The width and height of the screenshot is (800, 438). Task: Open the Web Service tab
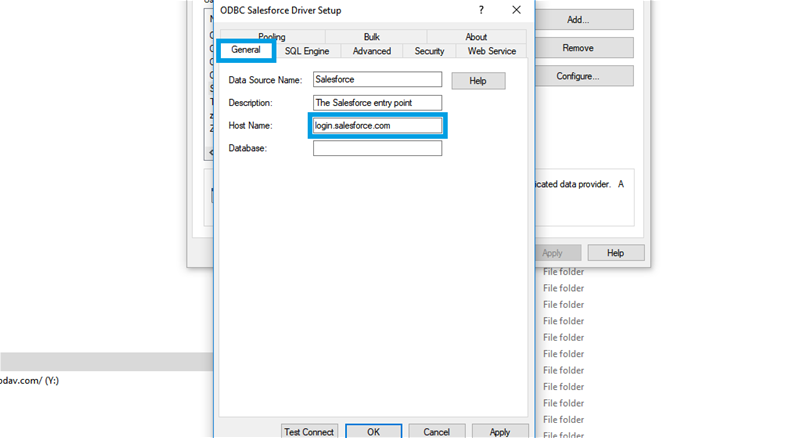coord(491,51)
